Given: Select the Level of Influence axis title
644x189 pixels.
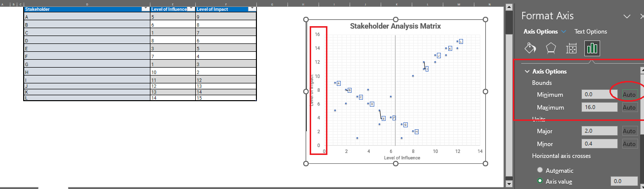Looking at the screenshot, I should point(402,158).
